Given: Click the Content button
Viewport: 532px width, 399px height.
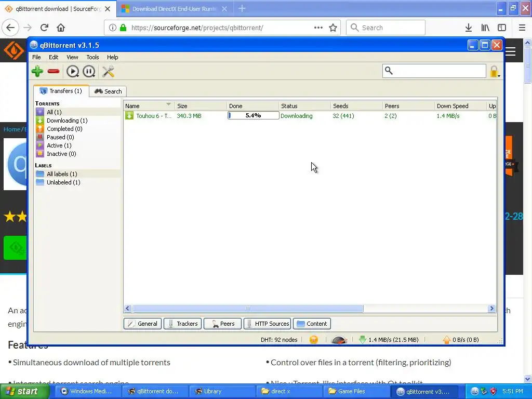Looking at the screenshot, I should click(x=312, y=324).
